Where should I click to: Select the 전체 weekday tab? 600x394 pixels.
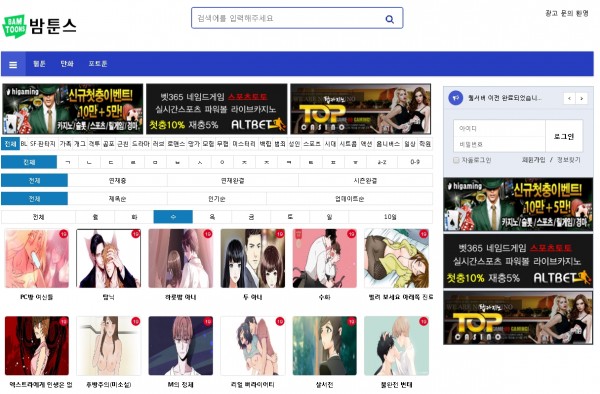pyautogui.click(x=38, y=217)
